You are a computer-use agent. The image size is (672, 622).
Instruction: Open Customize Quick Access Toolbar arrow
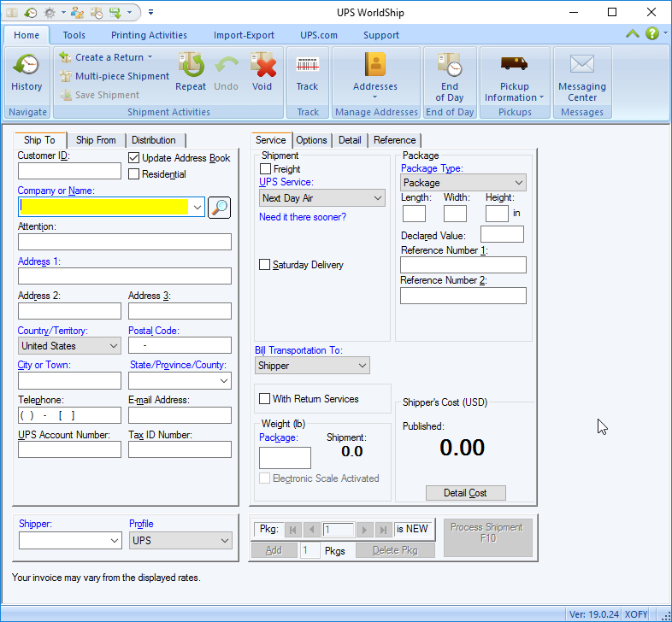150,12
